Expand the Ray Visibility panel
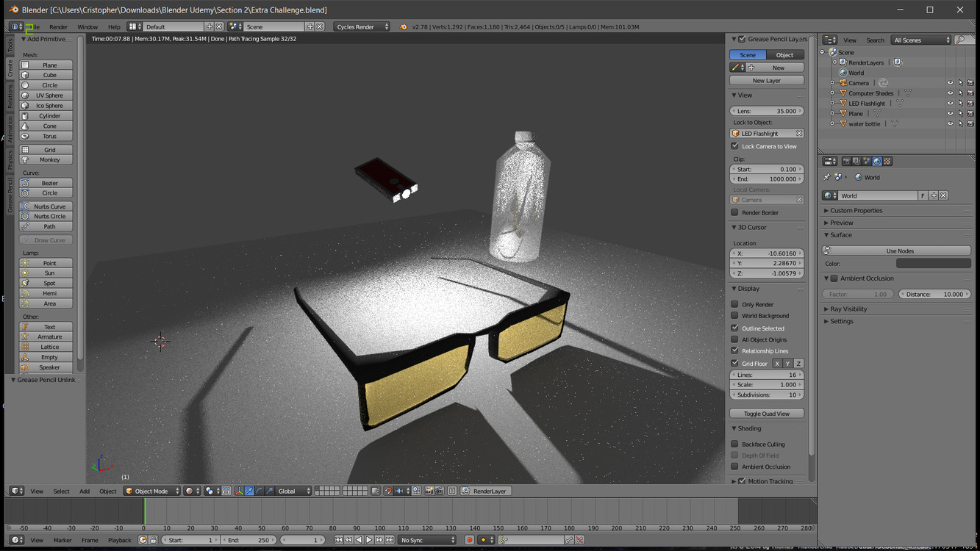Image resolution: width=980 pixels, height=551 pixels. click(x=848, y=309)
